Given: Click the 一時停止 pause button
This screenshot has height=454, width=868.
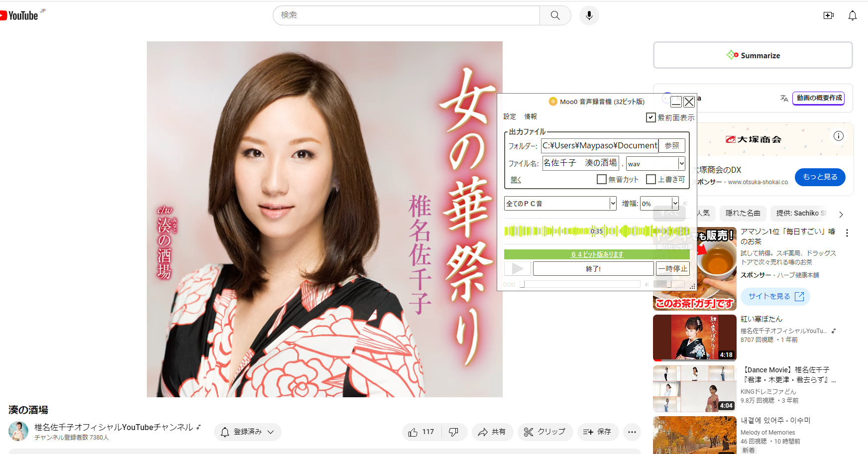Looking at the screenshot, I should [672, 269].
